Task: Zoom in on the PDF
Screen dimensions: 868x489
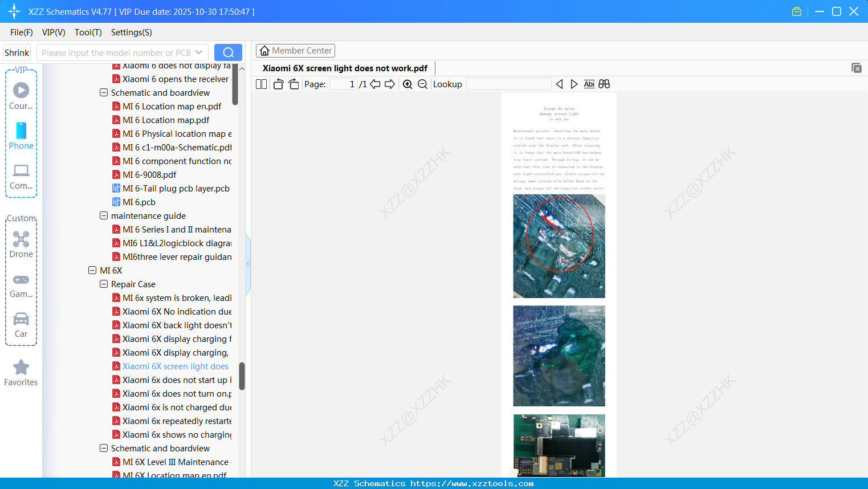Action: (407, 84)
